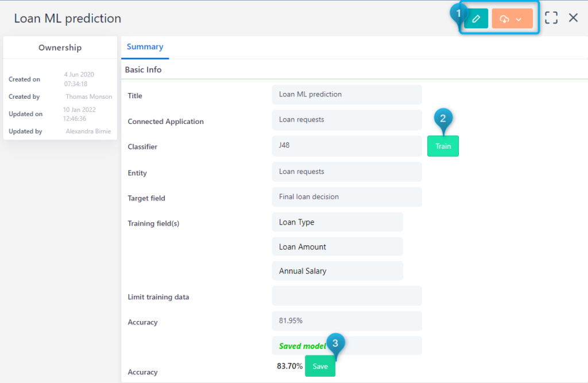This screenshot has height=383, width=588.
Task: Select the Ownership panel header
Action: [60, 47]
